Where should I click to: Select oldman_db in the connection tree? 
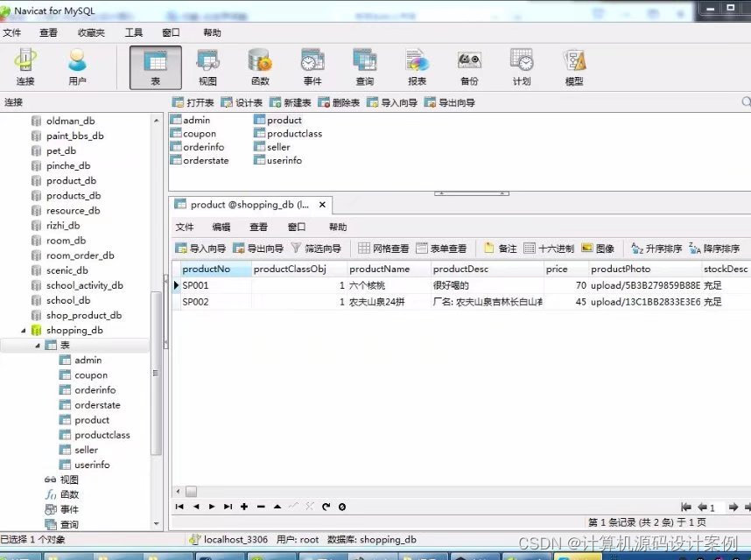tap(70, 121)
